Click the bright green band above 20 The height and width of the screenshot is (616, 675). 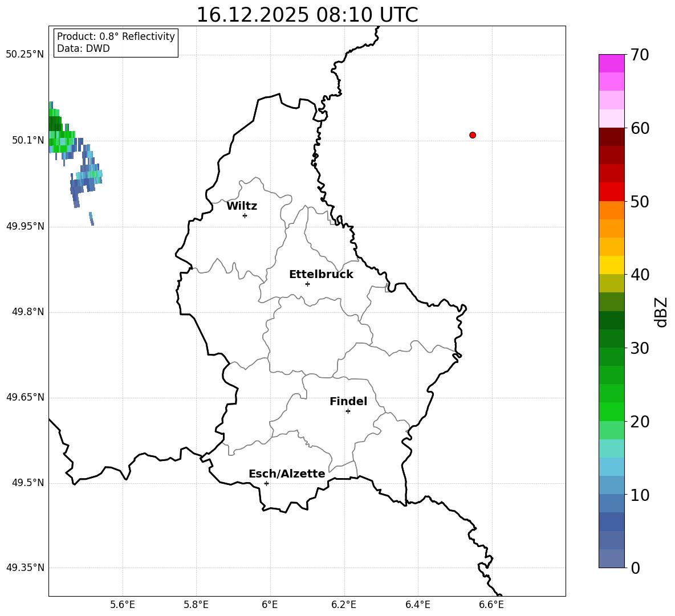tap(612, 411)
